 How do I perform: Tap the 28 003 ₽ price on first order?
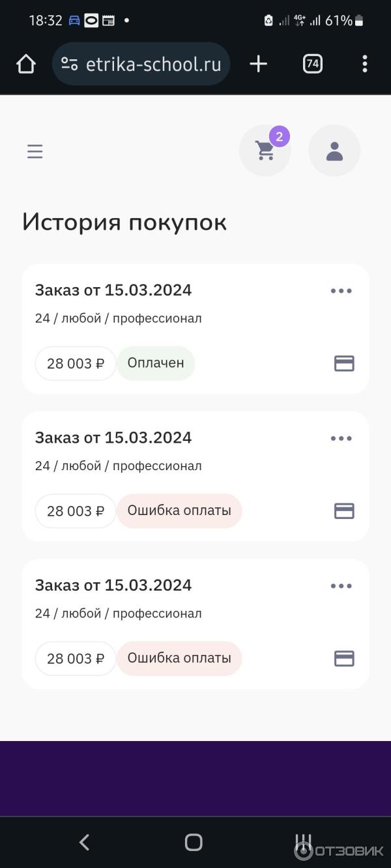(x=76, y=363)
